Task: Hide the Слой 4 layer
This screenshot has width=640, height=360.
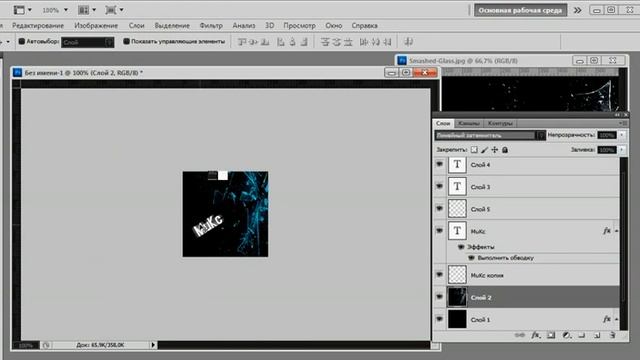Action: tap(440, 164)
